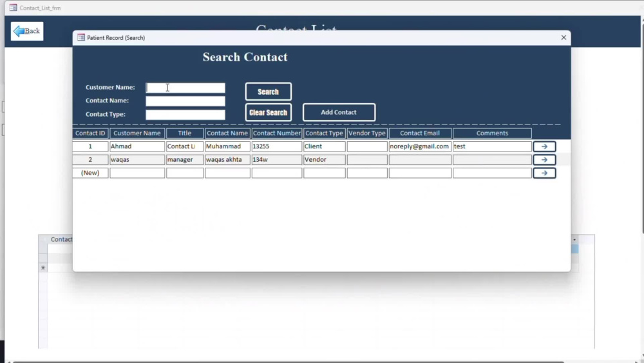Click the Contact_List_frm window title tab

40,8
